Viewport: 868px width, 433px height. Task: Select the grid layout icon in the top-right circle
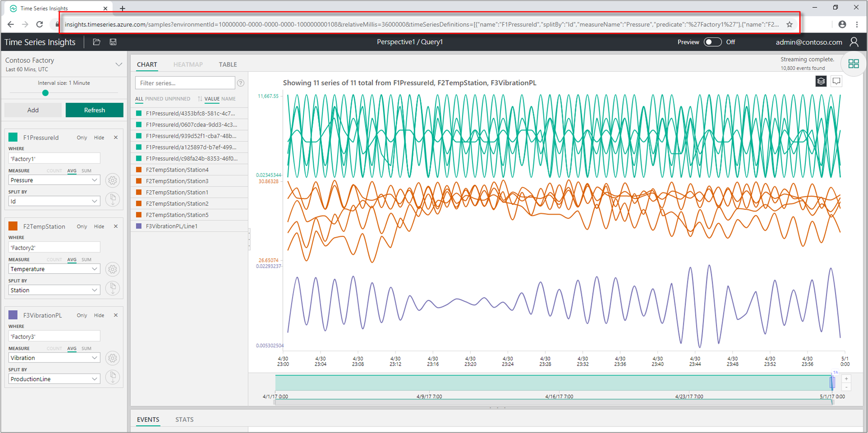(x=854, y=64)
